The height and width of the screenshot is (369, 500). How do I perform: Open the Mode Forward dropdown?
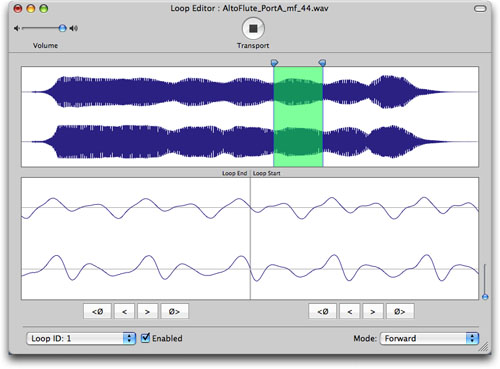point(429,338)
